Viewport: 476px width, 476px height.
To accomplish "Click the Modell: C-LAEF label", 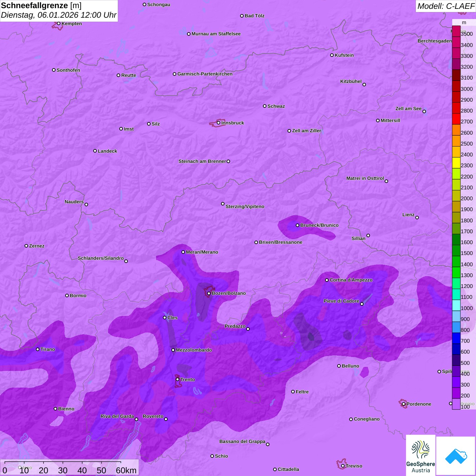I will pos(446,6).
